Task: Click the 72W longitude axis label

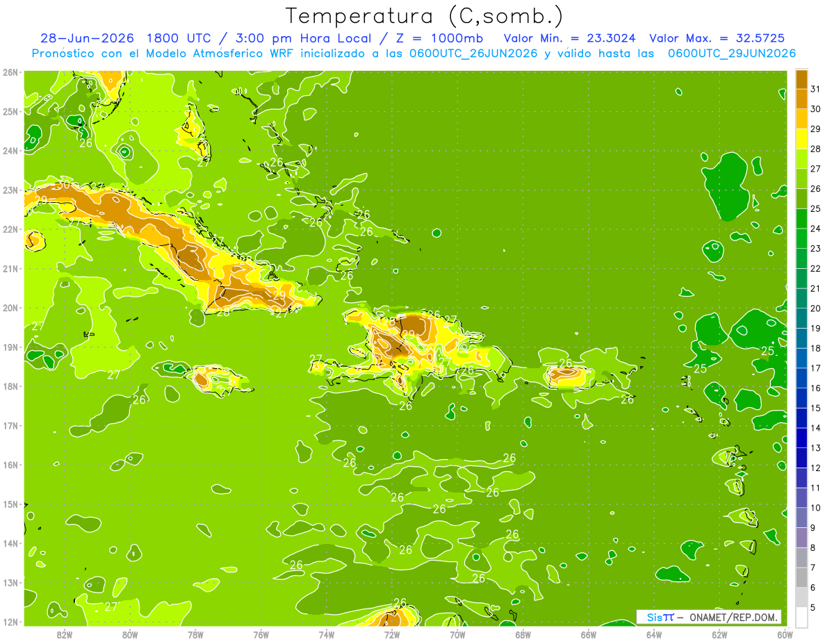Action: click(392, 634)
